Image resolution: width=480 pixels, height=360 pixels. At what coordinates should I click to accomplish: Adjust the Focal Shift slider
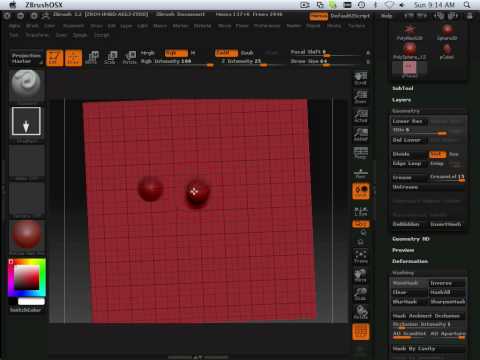click(327, 52)
